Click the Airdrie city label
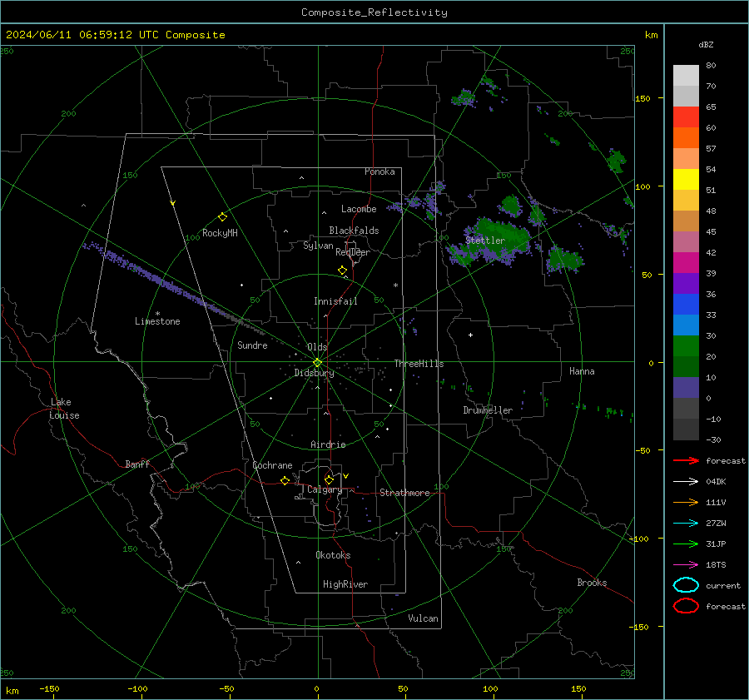 point(328,444)
